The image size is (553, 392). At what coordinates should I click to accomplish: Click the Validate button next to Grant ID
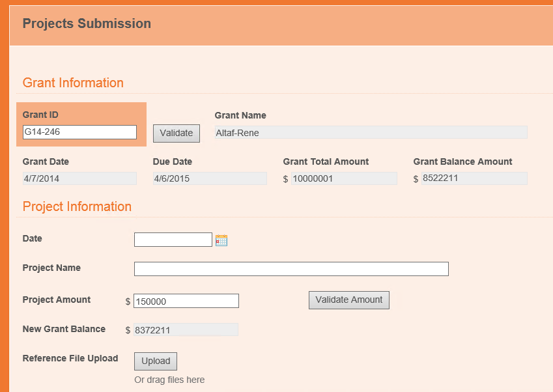point(177,133)
